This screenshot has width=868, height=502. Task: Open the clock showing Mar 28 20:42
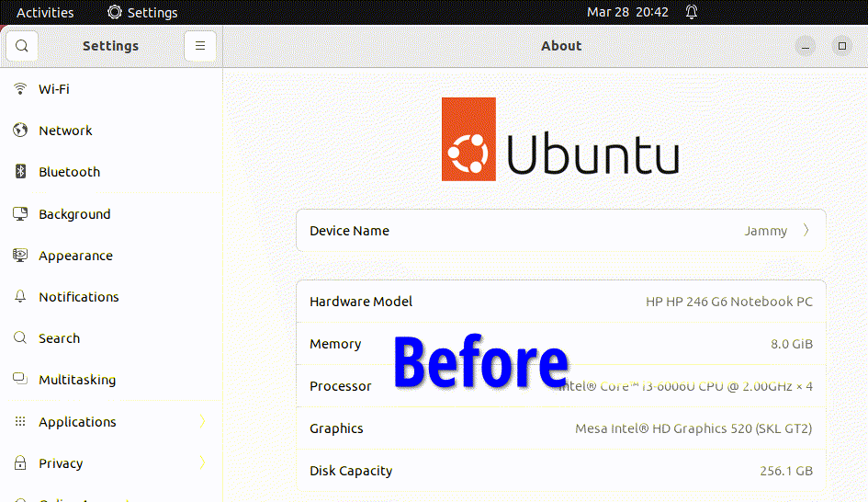coord(627,12)
